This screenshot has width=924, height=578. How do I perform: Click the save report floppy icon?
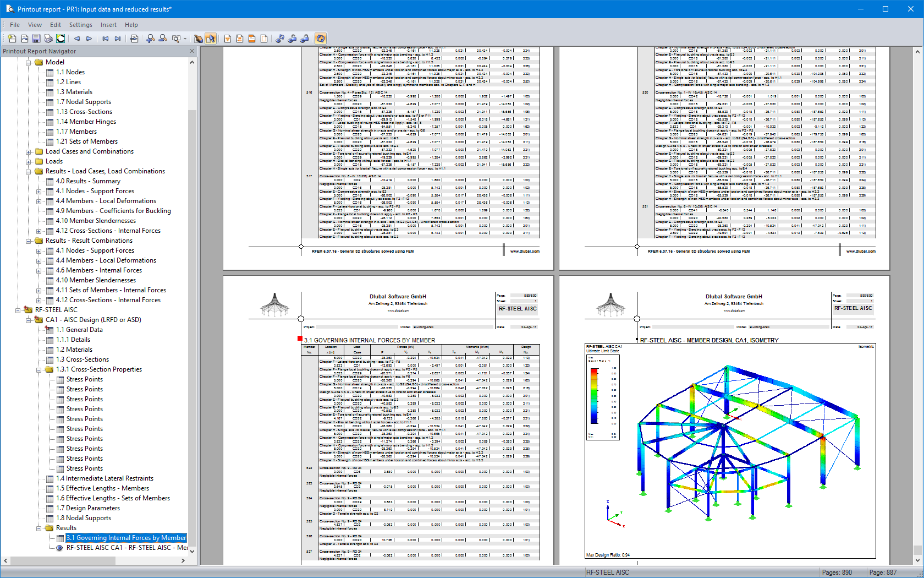point(36,39)
